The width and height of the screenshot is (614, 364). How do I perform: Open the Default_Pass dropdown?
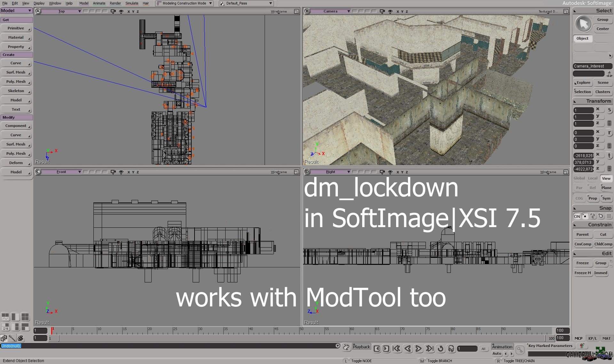pyautogui.click(x=246, y=3)
